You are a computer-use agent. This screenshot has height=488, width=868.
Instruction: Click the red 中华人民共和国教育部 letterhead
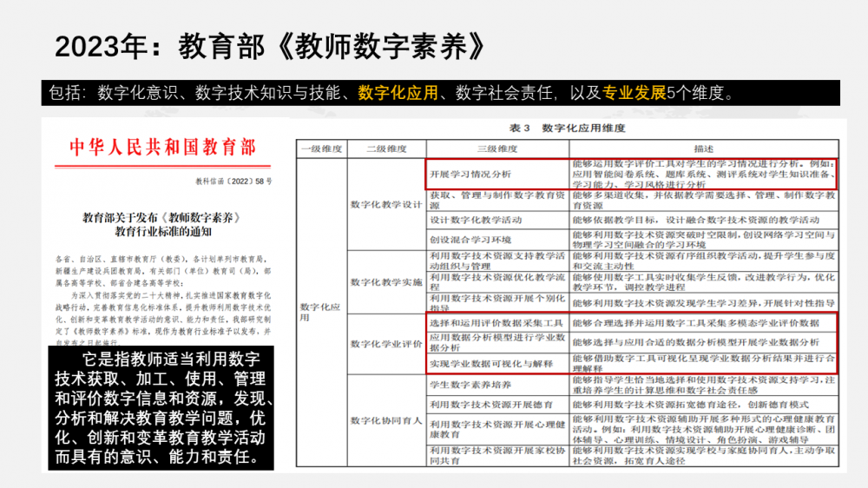coord(163,148)
